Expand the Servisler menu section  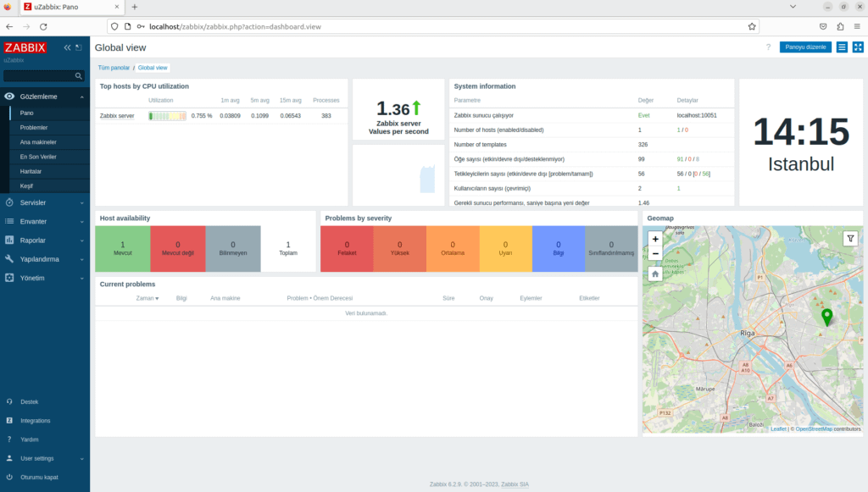44,202
